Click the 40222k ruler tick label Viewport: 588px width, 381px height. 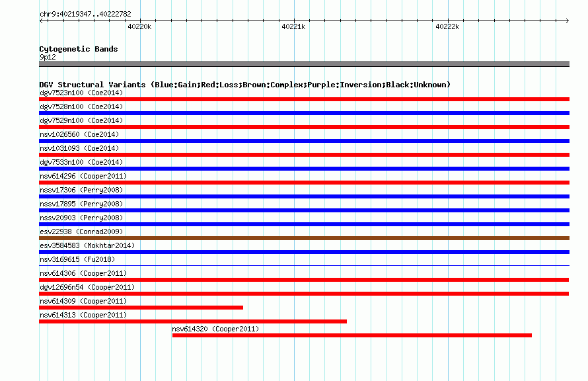tap(447, 26)
